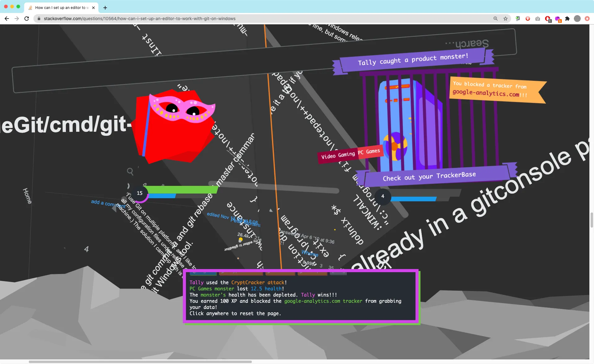Close the 'How can I set up an editor' tab
Image resolution: width=594 pixels, height=364 pixels.
coord(93,8)
